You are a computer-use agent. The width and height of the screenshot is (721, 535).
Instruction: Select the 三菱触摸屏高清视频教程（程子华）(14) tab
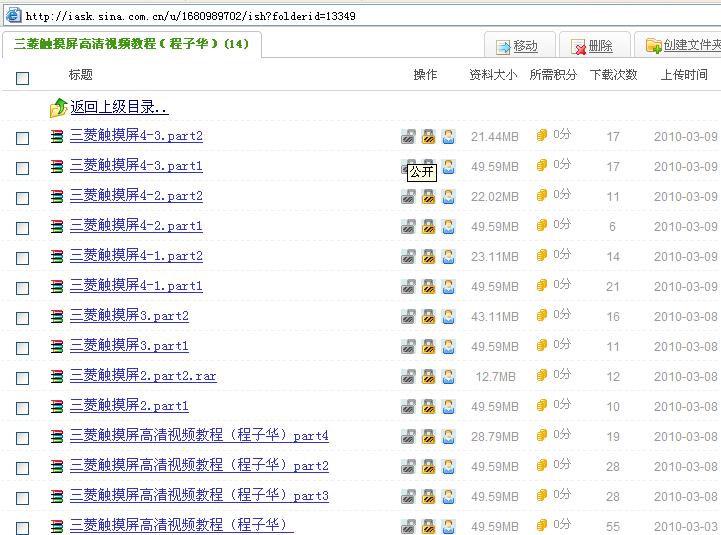coord(131,44)
